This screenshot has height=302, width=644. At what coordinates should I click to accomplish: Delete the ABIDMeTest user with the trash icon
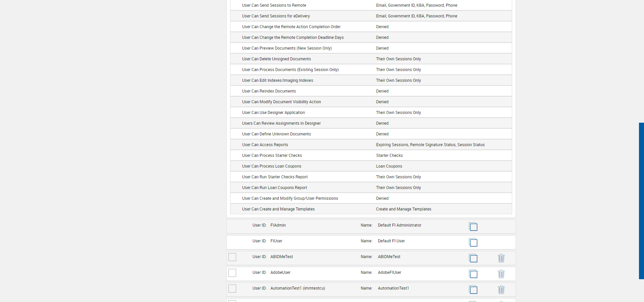tap(501, 258)
